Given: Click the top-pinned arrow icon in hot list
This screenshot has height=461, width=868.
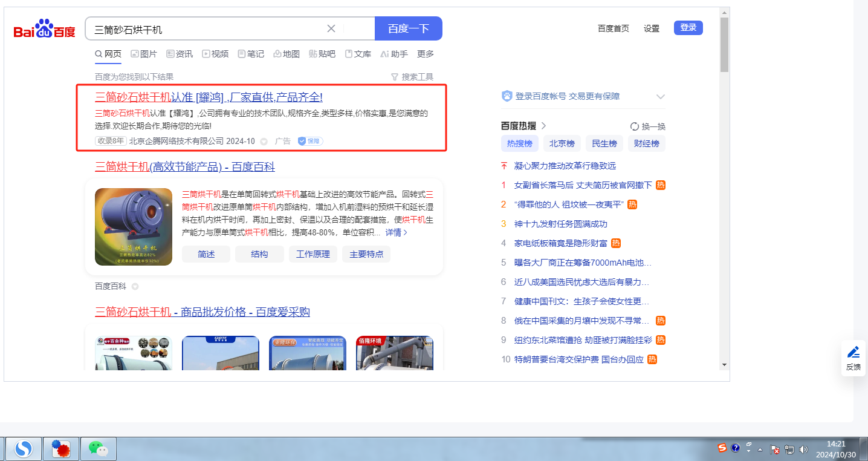Looking at the screenshot, I should (504, 166).
